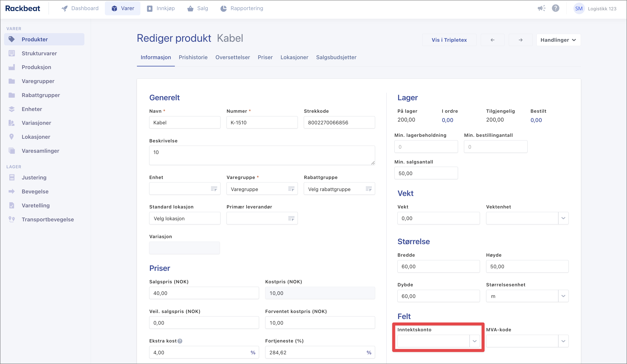
Task: Go to previous product with left arrow
Action: pyautogui.click(x=492, y=40)
